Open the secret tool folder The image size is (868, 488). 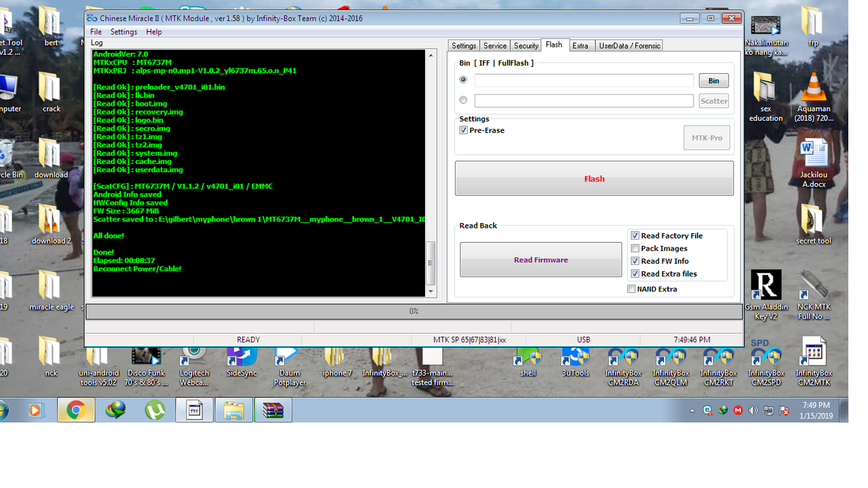[813, 225]
